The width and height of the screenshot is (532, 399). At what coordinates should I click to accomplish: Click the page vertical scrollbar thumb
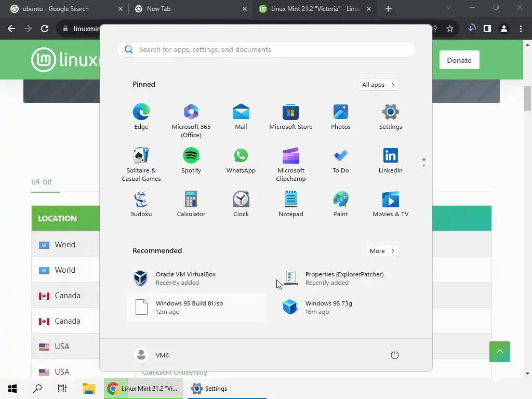[528, 98]
